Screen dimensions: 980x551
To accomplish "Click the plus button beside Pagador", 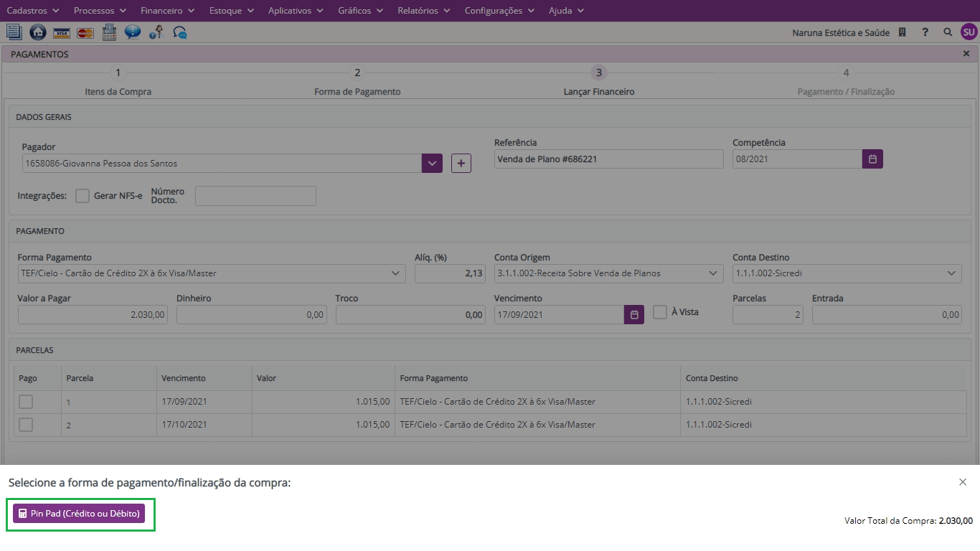I will point(461,164).
